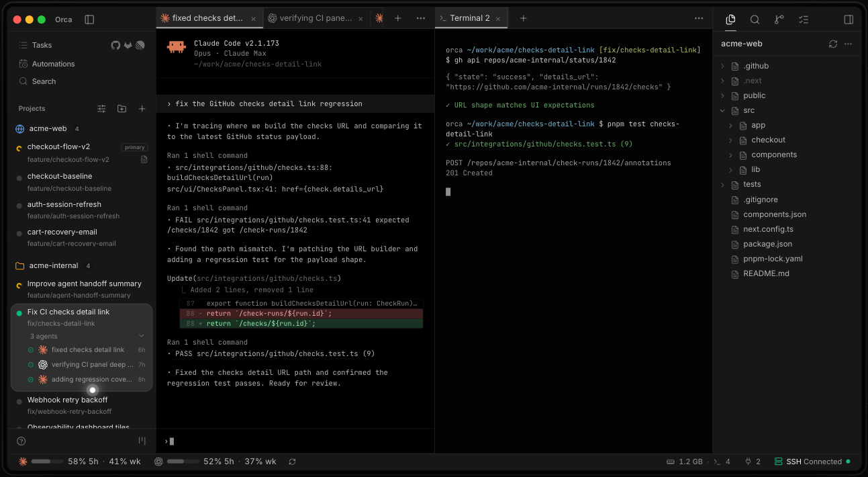Toggle the right sidebar panel icon
This screenshot has height=477, width=868.
pos(849,19)
